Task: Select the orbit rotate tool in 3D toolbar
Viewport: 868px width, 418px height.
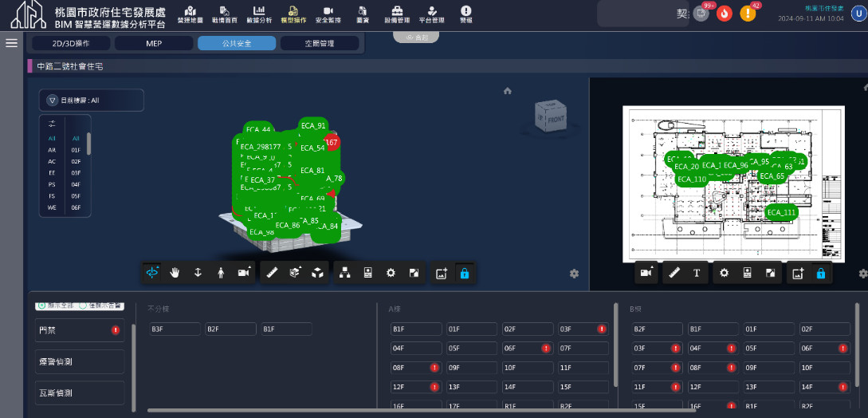Action: (151, 273)
